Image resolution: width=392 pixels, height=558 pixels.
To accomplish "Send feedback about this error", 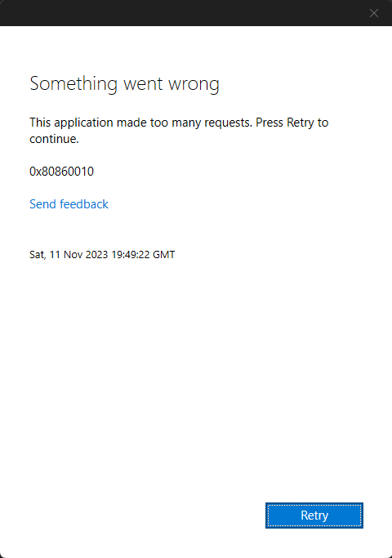I will coord(69,204).
